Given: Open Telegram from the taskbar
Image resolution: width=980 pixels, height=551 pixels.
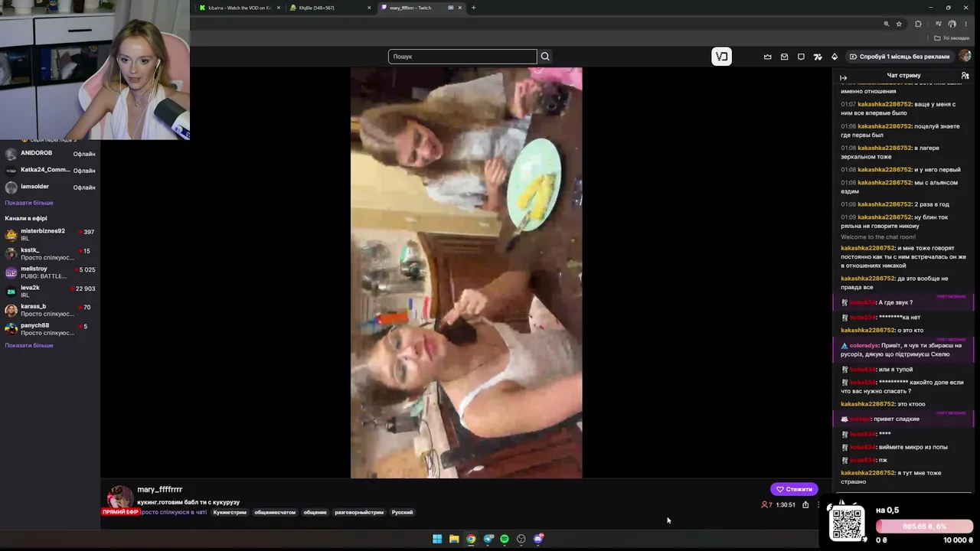Looking at the screenshot, I should [x=488, y=539].
